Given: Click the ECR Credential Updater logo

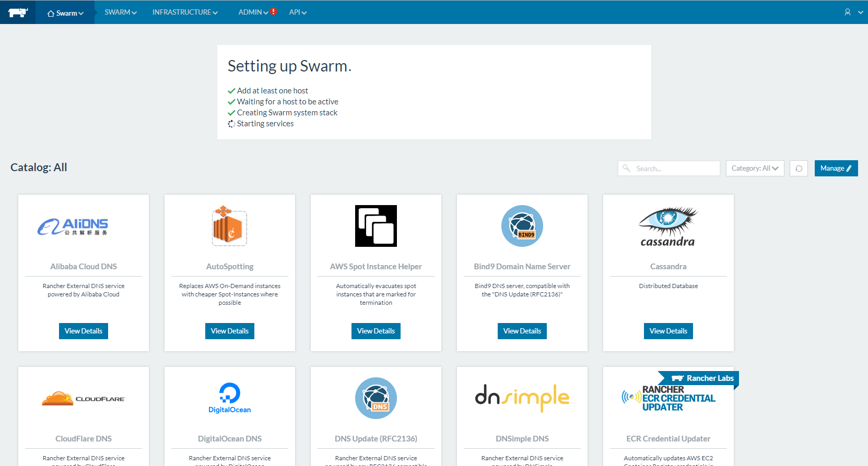Looking at the screenshot, I should [668, 399].
